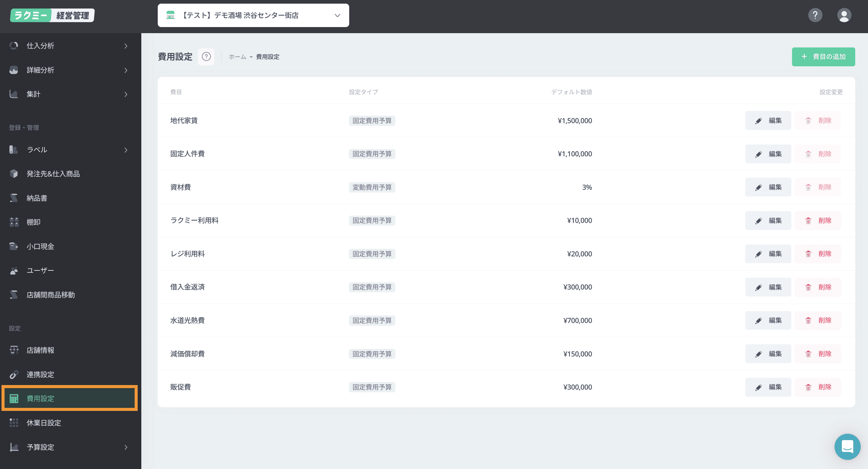Click the 小口現金 wallet icon in sidebar
The height and width of the screenshot is (469, 868).
(x=14, y=246)
